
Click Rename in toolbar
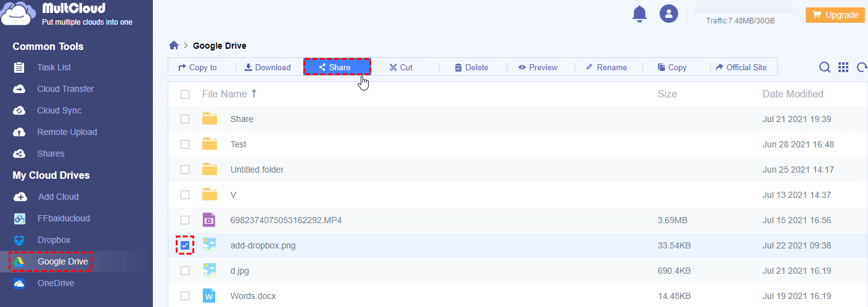pyautogui.click(x=606, y=67)
